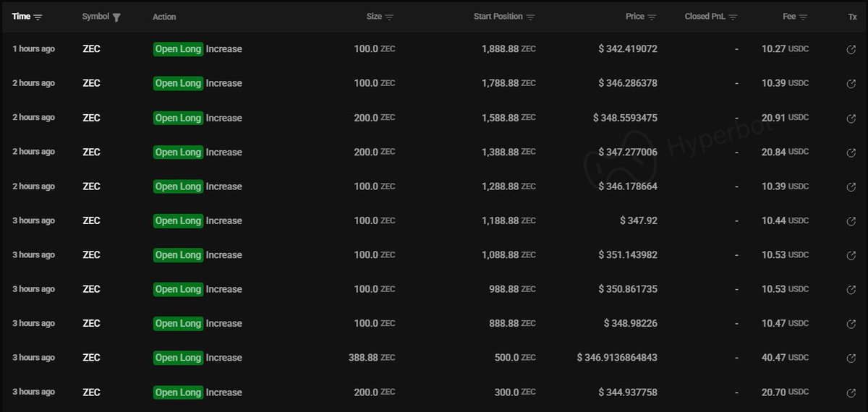Screen dimensions: 868x412
Task: Open transaction link for the $348.98226 trade
Action: point(851,324)
